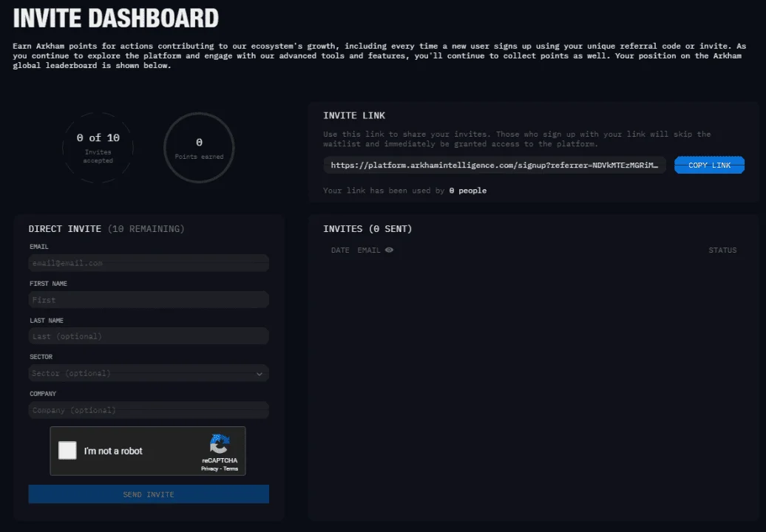Focus the Email input field
This screenshot has width=766, height=532.
pyautogui.click(x=149, y=263)
